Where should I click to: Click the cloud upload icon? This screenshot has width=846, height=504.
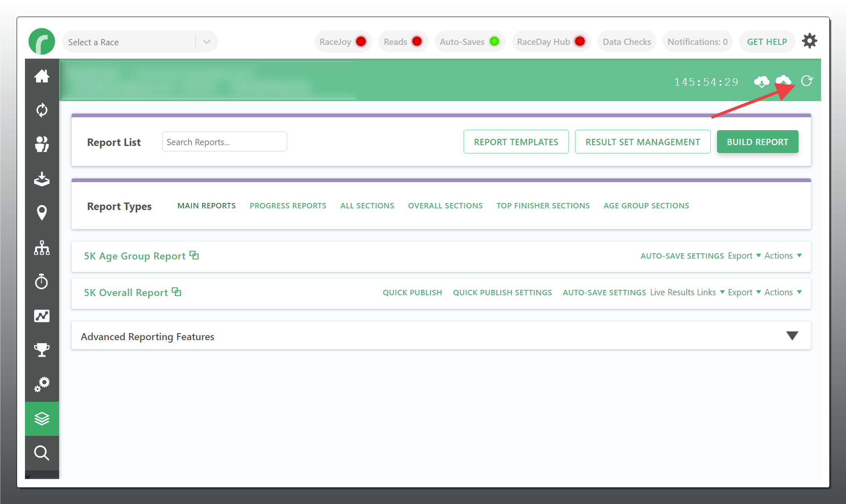click(783, 81)
